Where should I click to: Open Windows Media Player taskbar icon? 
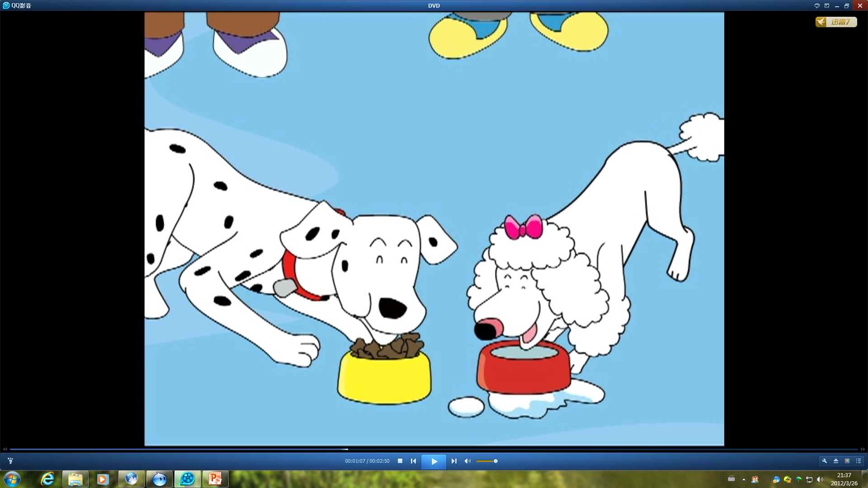tap(103, 479)
